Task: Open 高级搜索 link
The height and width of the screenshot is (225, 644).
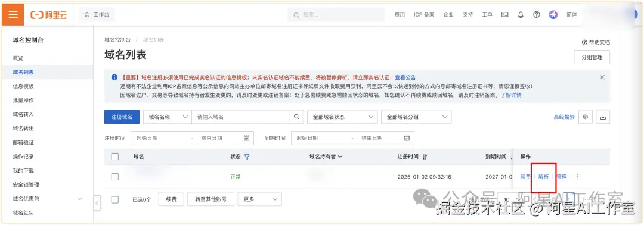Action: tap(564, 117)
